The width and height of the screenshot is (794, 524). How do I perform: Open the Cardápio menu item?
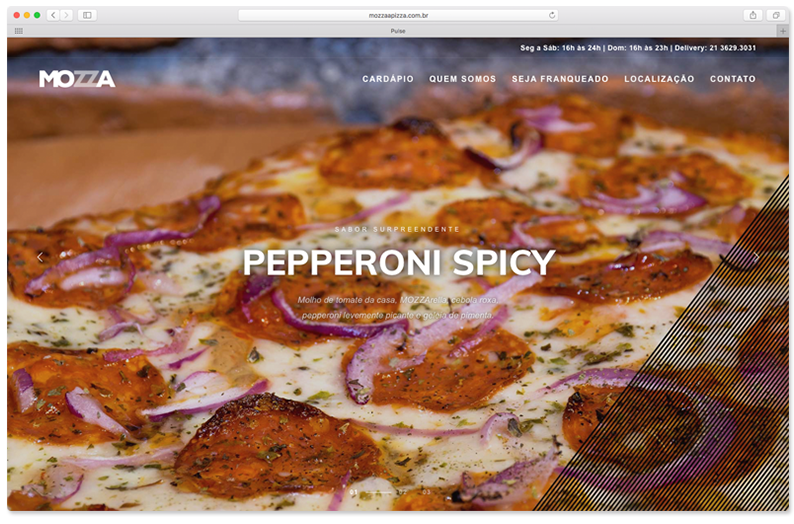tap(388, 79)
